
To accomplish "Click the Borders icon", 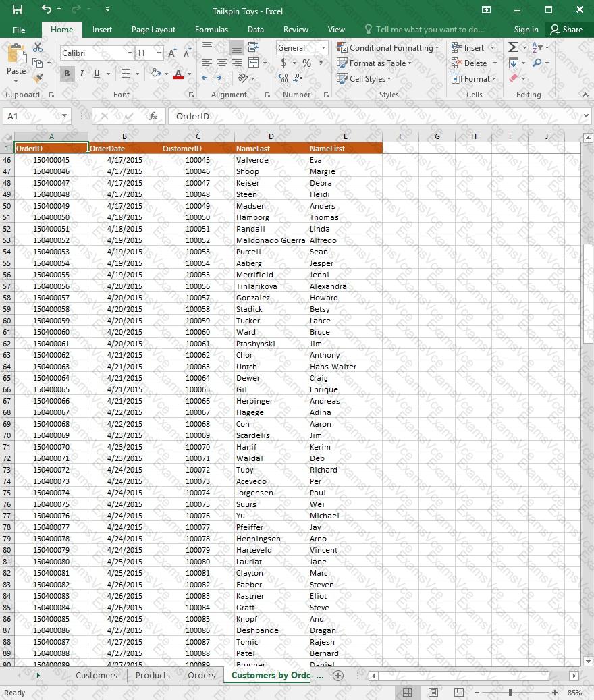I will (x=126, y=73).
